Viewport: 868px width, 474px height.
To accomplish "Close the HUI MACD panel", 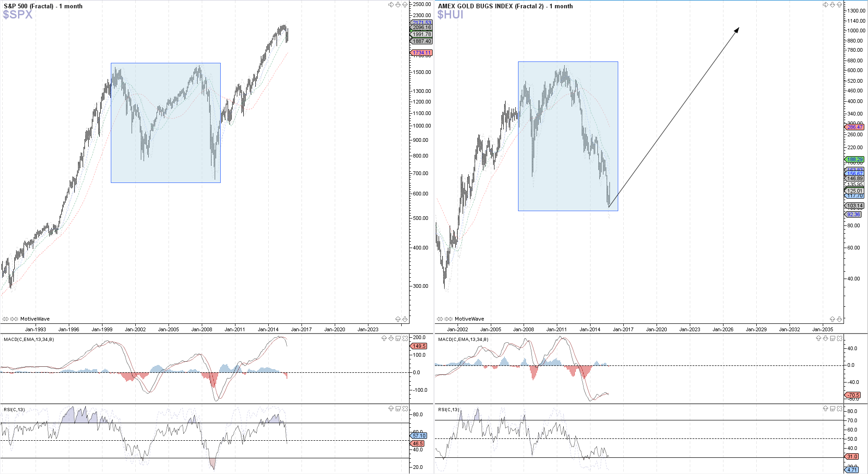I will tap(839, 338).
